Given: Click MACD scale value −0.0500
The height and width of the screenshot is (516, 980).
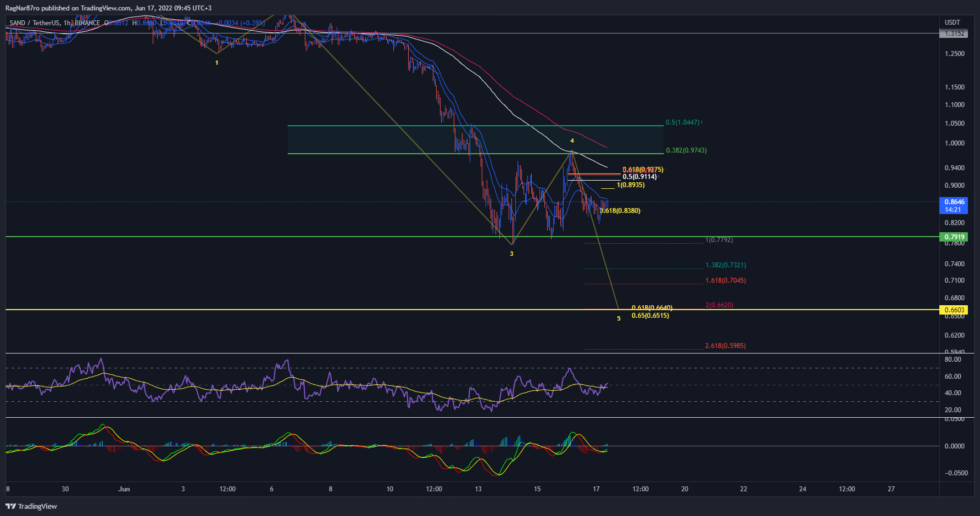Looking at the screenshot, I should (956, 473).
